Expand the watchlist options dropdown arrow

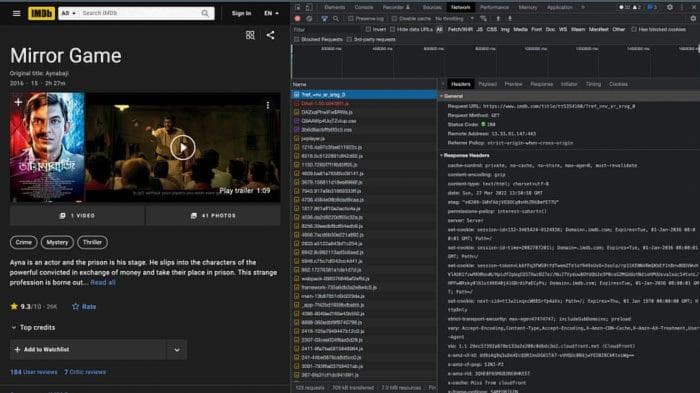177,350
